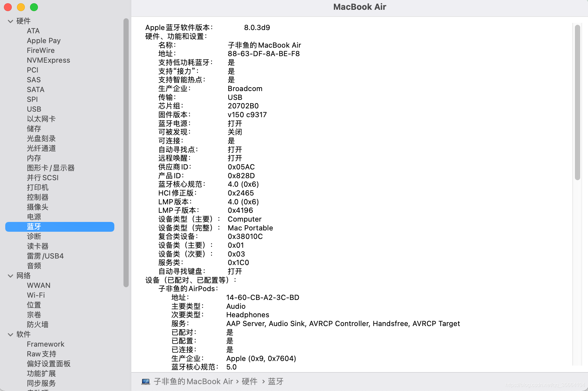Click the Broadcom manufacturer value
This screenshot has width=588, height=391.
coord(245,89)
